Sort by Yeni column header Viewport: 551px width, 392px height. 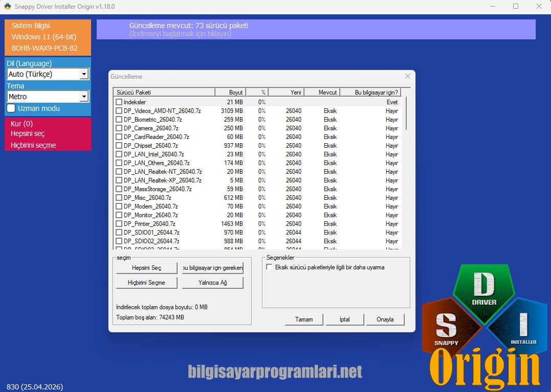(286, 93)
